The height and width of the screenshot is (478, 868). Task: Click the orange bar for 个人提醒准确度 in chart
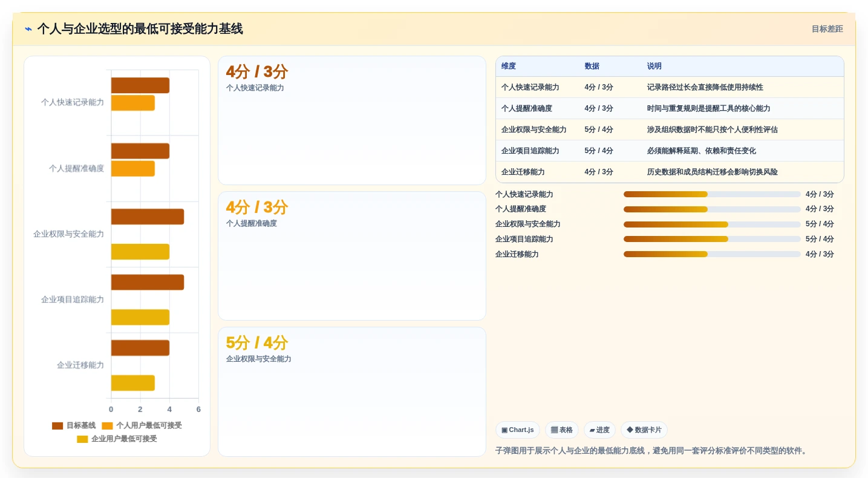pyautogui.click(x=133, y=169)
